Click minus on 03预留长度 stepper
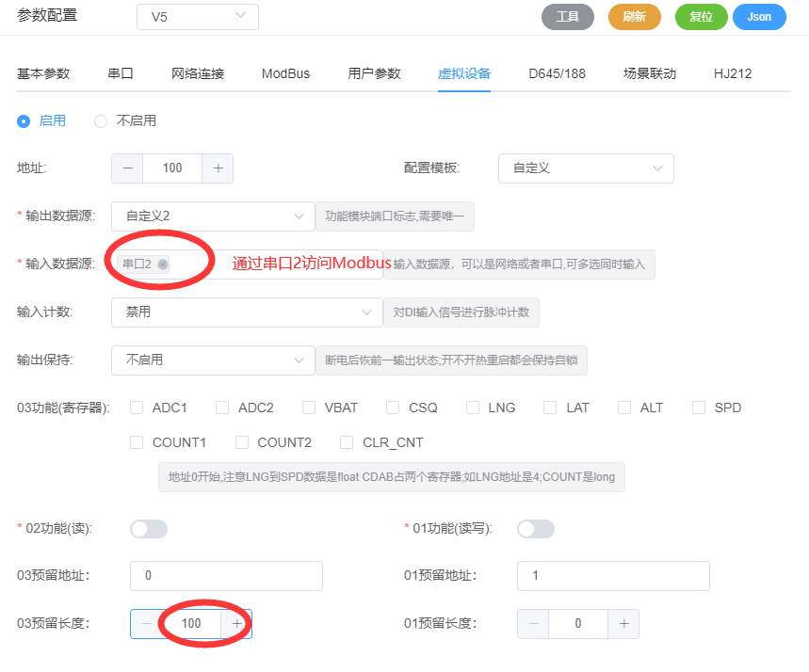Viewport: 809px width, 672px height. (x=146, y=623)
